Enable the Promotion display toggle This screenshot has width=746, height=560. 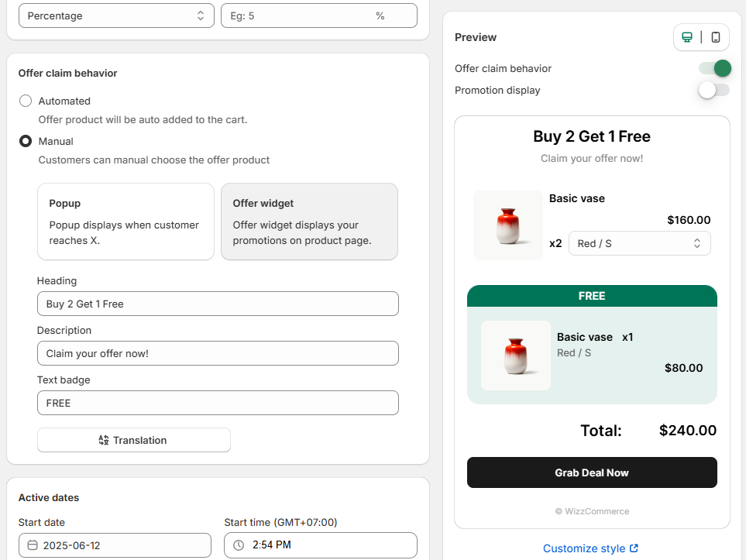tap(713, 90)
